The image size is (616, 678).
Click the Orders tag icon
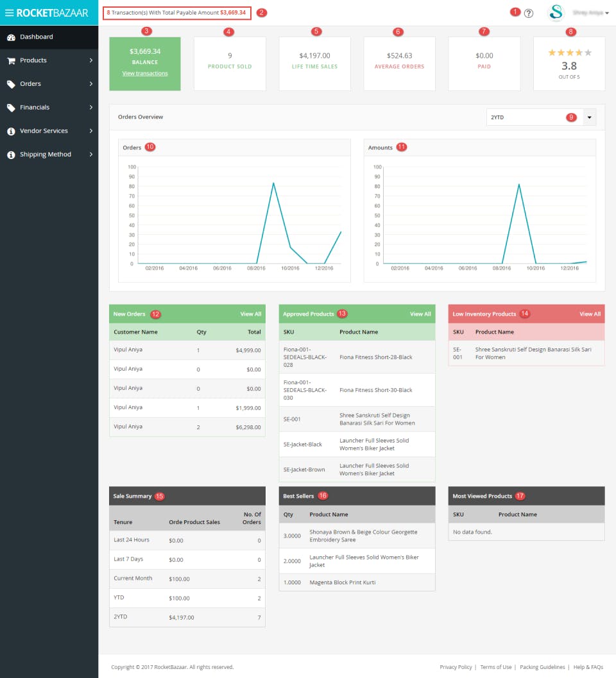pyautogui.click(x=12, y=84)
